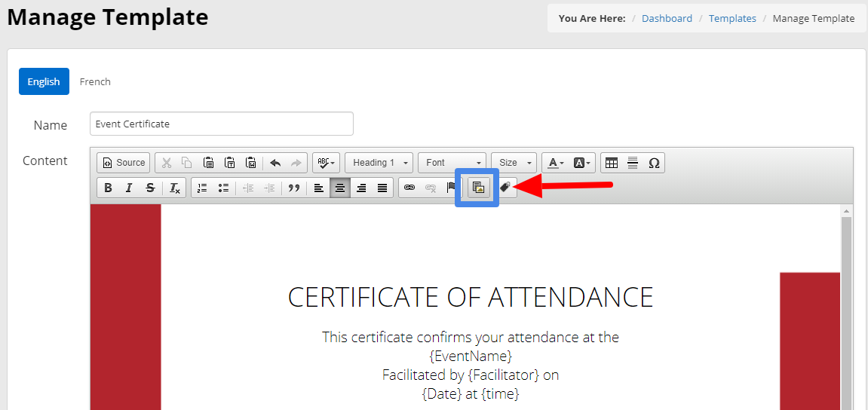Toggle strikethrough formatting

click(149, 188)
